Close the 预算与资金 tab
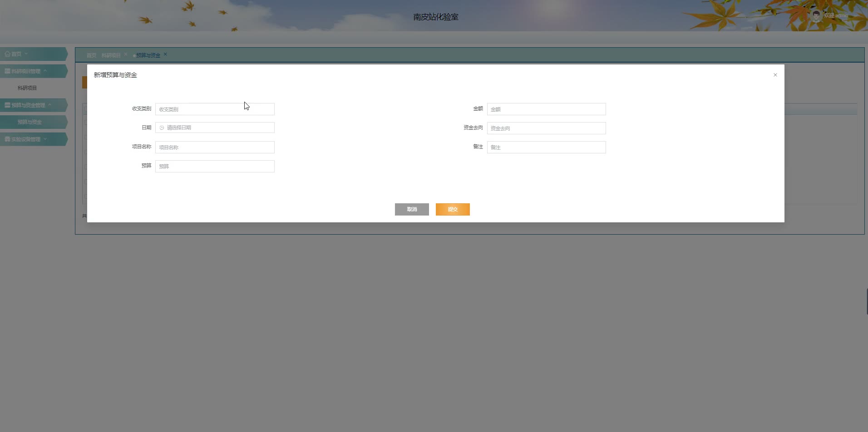Screen dimensions: 868x432 [x=165, y=54]
